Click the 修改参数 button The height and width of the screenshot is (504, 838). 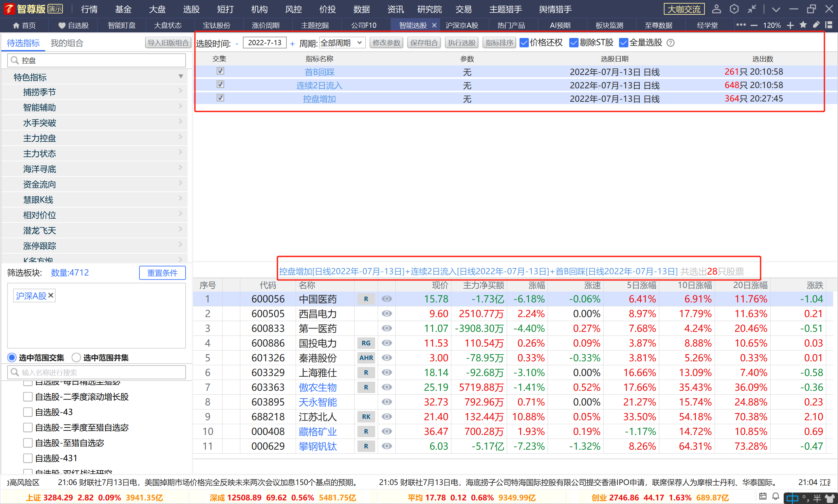[x=386, y=43]
